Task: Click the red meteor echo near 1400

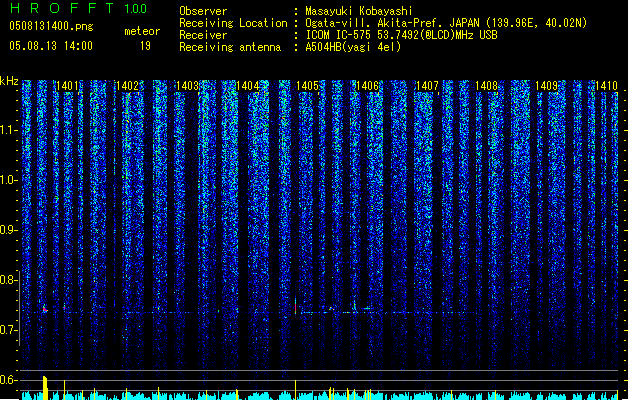Action: pyautogui.click(x=45, y=309)
